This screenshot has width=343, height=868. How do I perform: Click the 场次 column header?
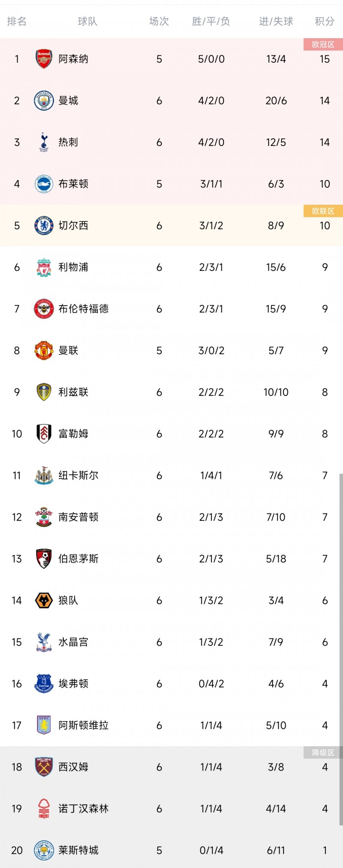(x=159, y=21)
